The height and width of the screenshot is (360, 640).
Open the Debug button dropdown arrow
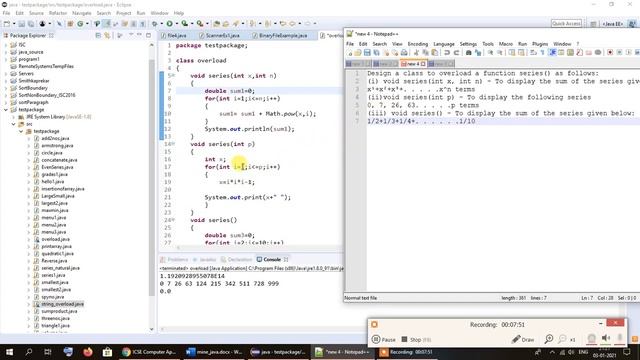(x=161, y=24)
